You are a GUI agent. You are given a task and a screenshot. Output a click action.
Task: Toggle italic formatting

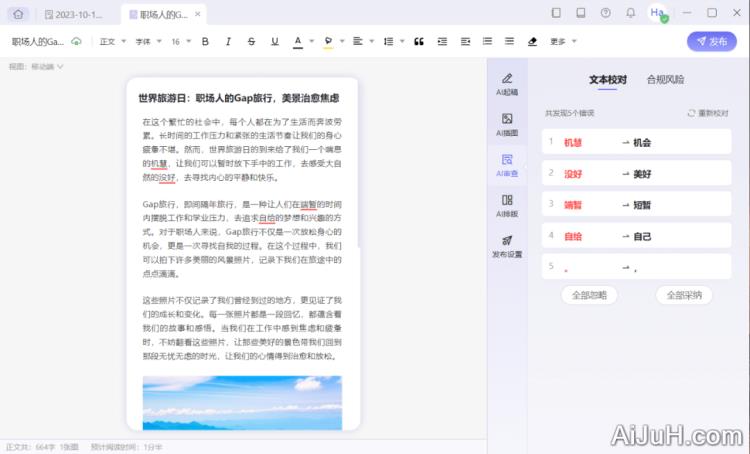(228, 41)
